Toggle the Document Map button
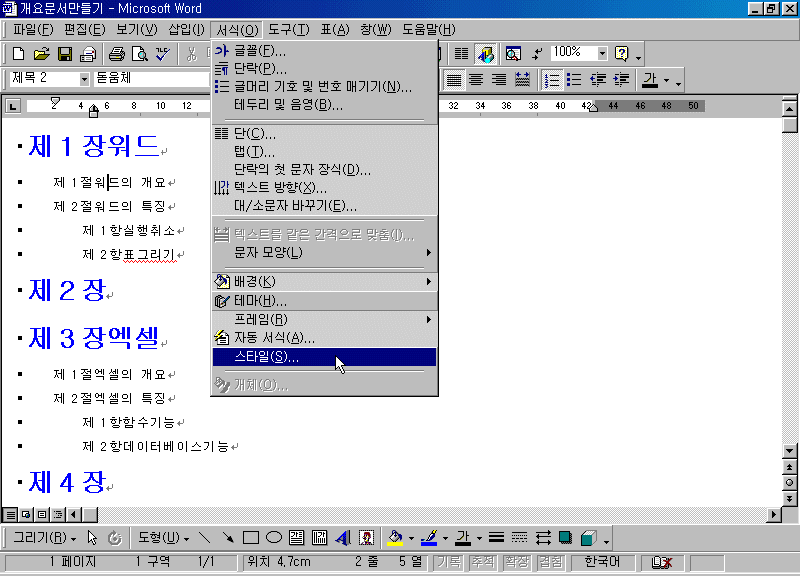 513,54
